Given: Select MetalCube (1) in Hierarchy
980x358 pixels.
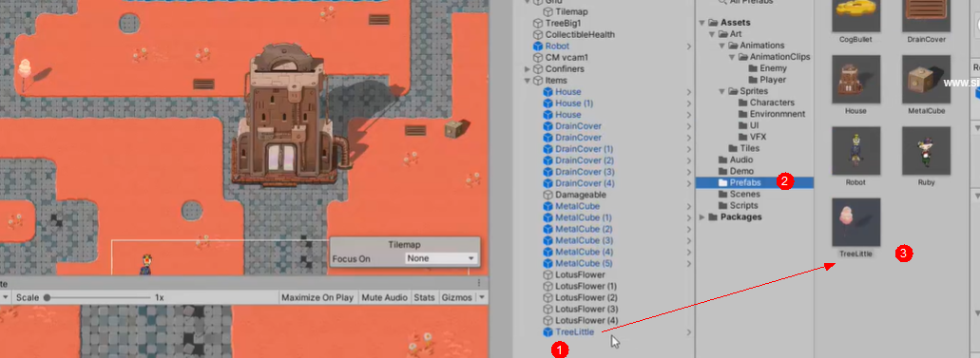Looking at the screenshot, I should (584, 217).
